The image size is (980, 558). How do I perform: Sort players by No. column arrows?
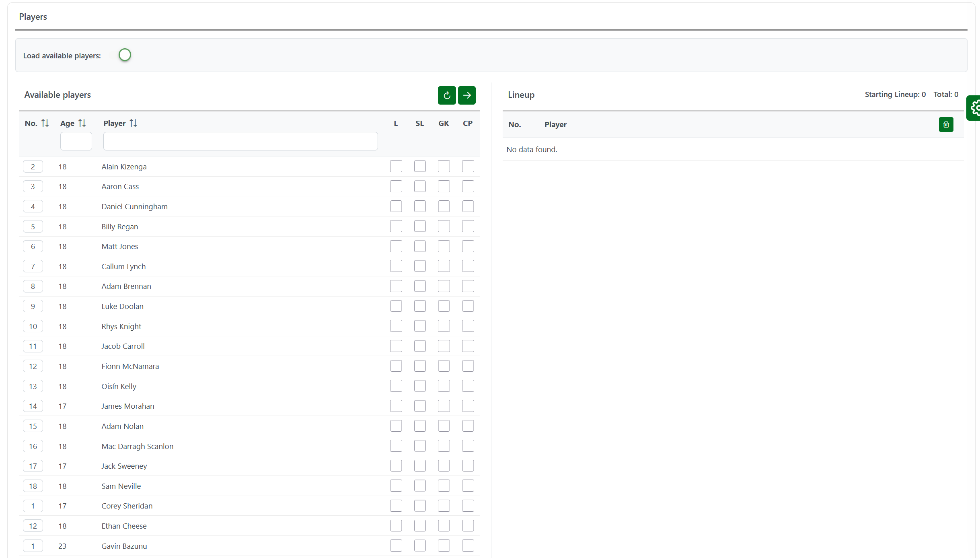click(x=45, y=123)
